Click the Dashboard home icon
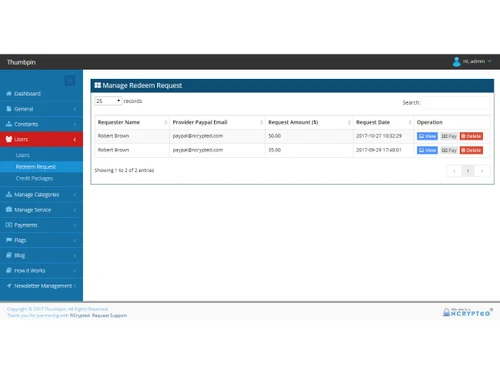This screenshot has height=375, width=500. click(x=9, y=93)
